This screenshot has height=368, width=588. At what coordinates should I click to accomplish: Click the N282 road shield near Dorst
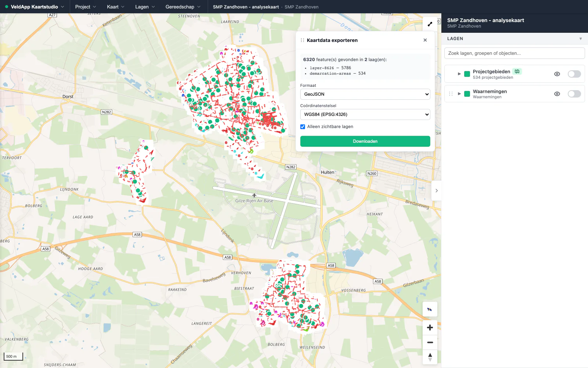[x=106, y=112]
